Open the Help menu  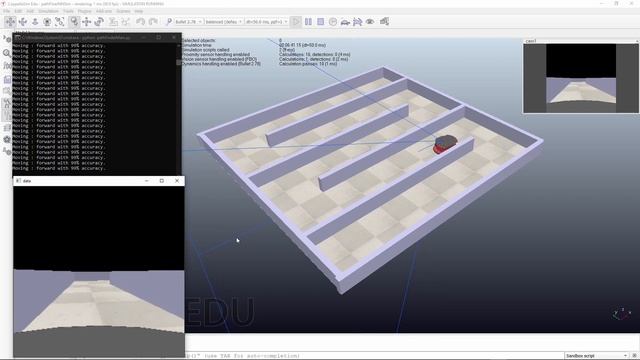[x=139, y=11]
